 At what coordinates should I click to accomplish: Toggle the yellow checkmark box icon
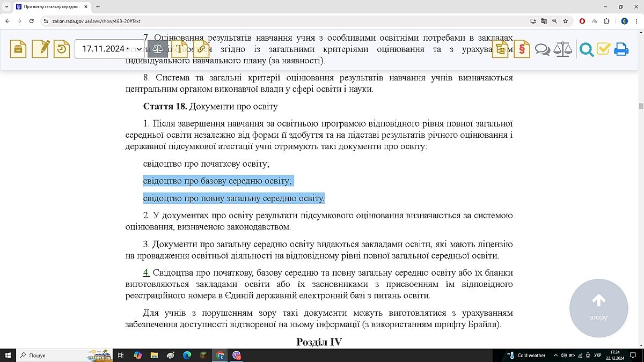tap(604, 49)
